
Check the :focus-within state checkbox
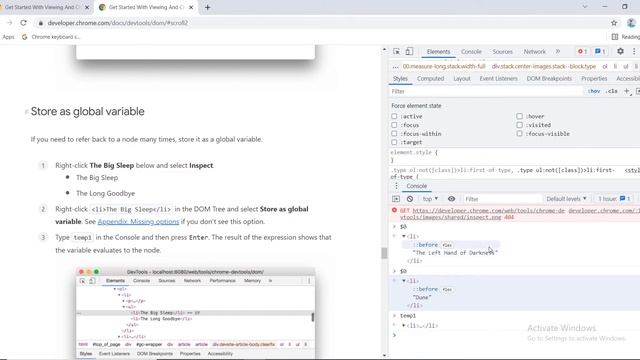[x=394, y=133]
